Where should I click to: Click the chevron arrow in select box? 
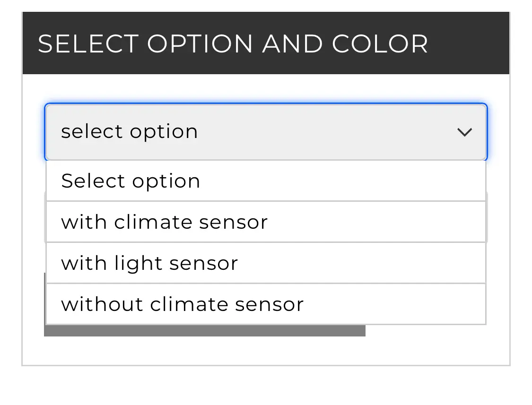tap(464, 132)
